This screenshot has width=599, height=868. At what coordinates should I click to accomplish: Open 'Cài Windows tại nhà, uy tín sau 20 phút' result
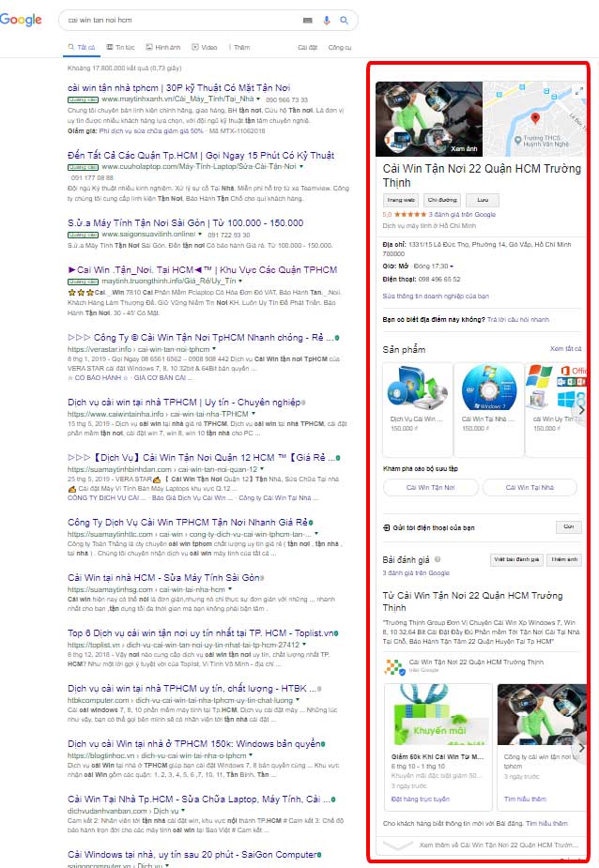pyautogui.click(x=192, y=855)
